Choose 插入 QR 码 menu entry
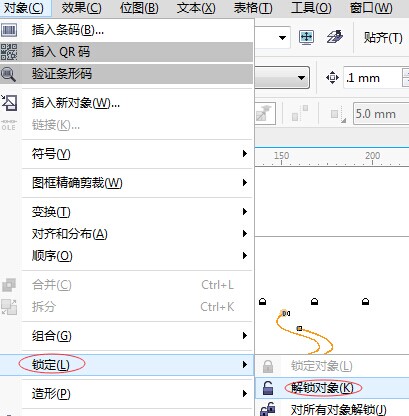Image resolution: width=409 pixels, height=416 pixels. coord(127,52)
